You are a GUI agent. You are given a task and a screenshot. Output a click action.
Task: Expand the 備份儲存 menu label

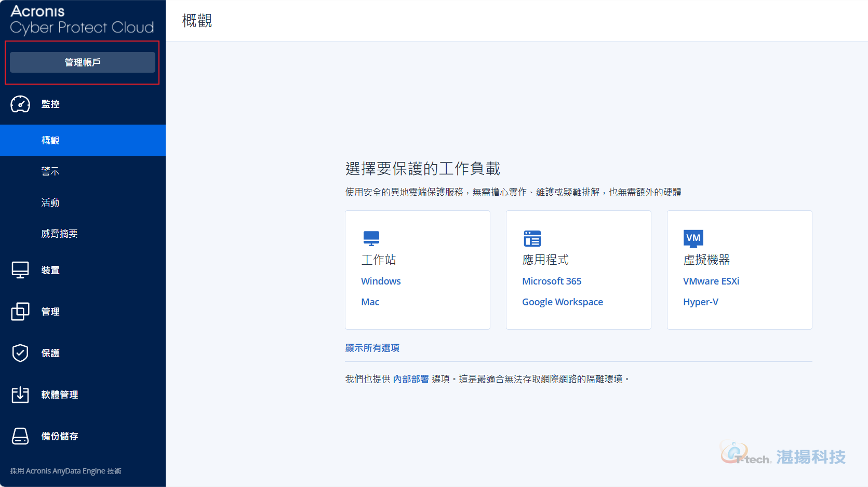point(60,436)
